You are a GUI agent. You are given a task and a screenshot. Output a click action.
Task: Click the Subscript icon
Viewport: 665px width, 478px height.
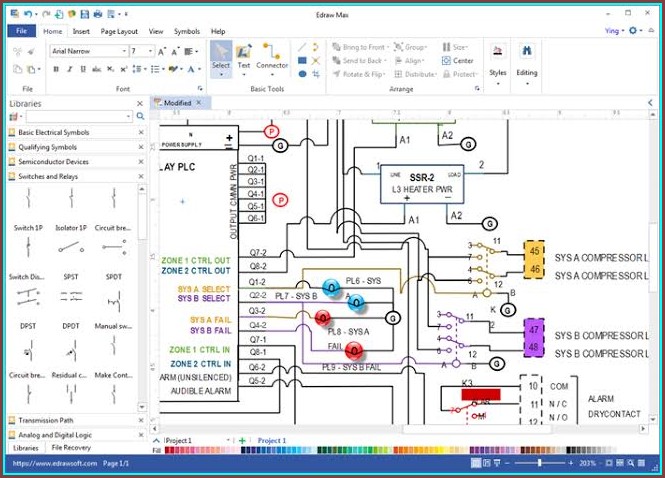(x=110, y=69)
